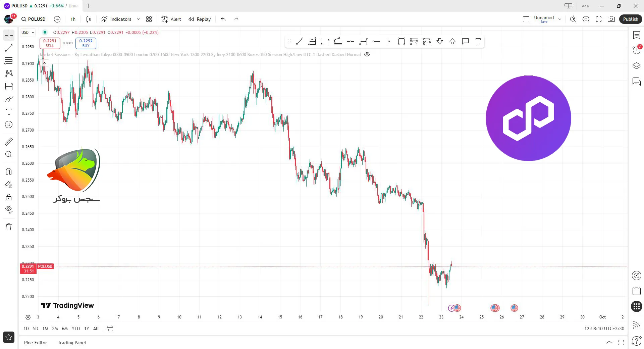Image resolution: width=644 pixels, height=349 pixels.
Task: Toggle visibility of Market Sessions indicator
Action: 367,54
